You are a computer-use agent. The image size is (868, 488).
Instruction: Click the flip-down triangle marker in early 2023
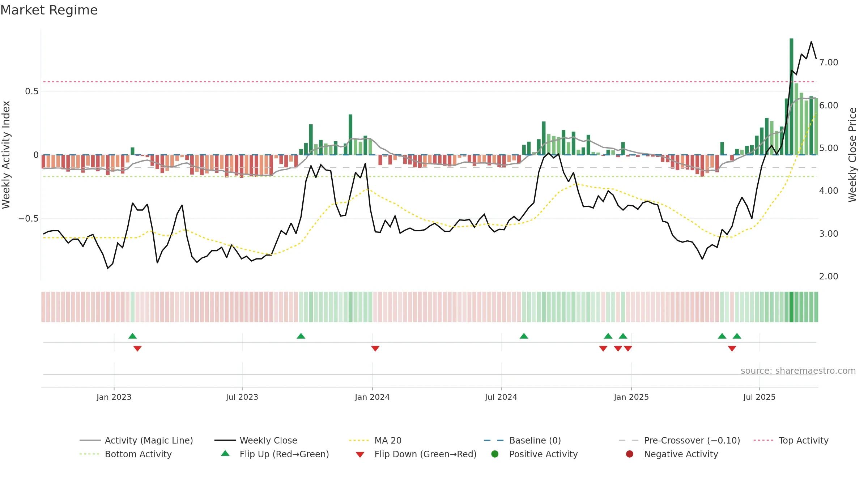[137, 348]
